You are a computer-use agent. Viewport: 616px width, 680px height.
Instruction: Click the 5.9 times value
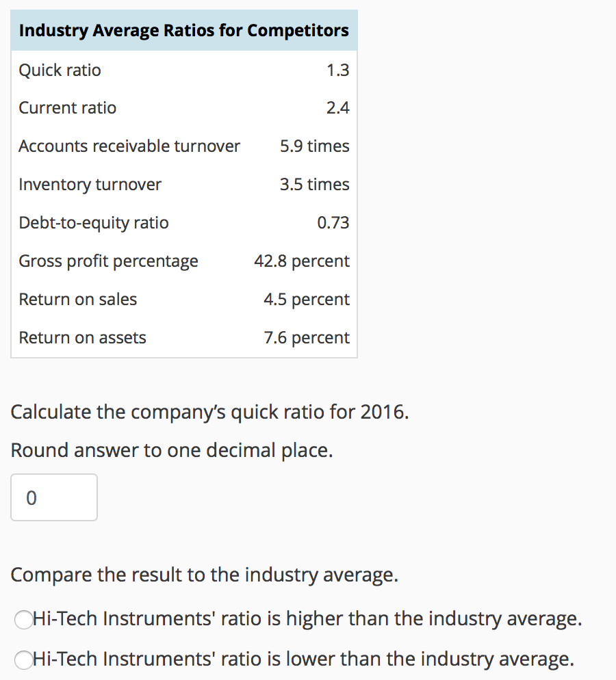(x=315, y=146)
